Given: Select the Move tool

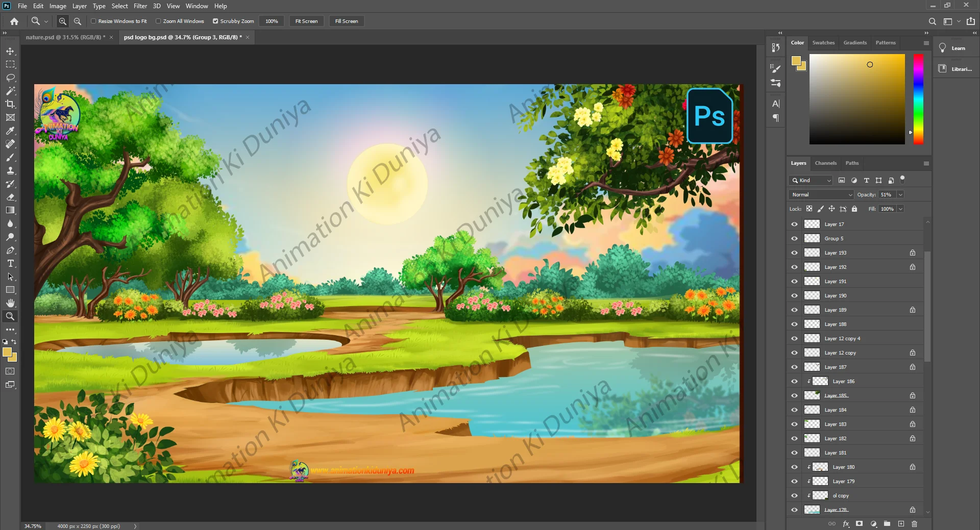Looking at the screenshot, I should pyautogui.click(x=10, y=52).
